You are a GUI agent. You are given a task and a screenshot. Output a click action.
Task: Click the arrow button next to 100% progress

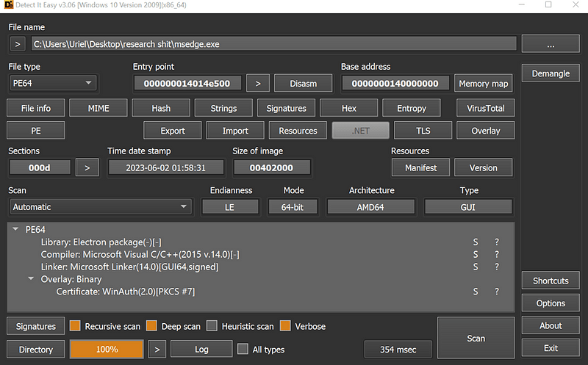pos(157,350)
